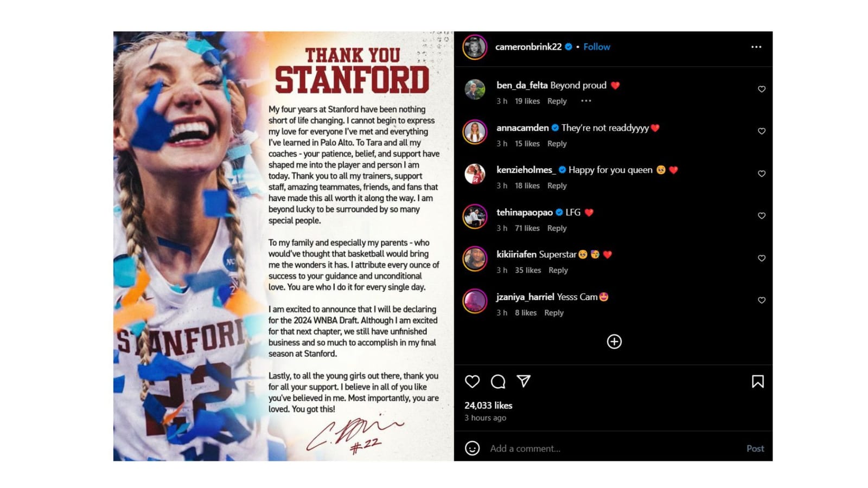This screenshot has height=488, width=868.
Task: Reply to kenzieholmes_'s comment
Action: coord(557,185)
